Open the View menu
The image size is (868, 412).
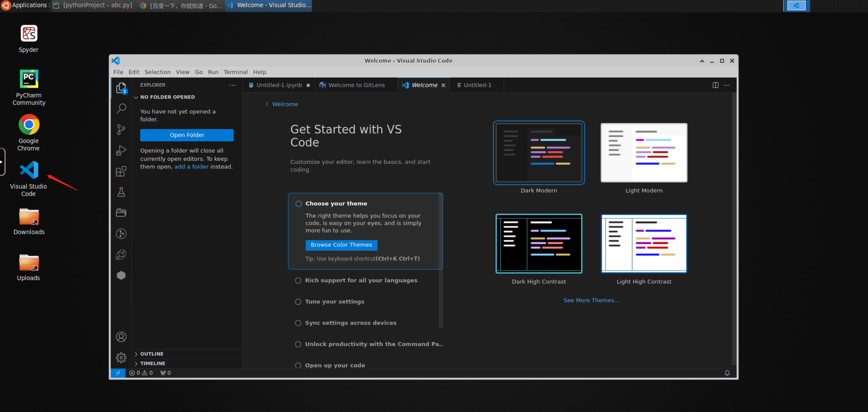coord(182,72)
